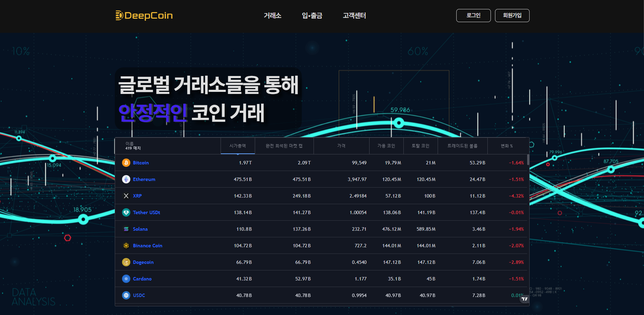The height and width of the screenshot is (315, 644).
Task: Click the TradingView logo badge
Action: pyautogui.click(x=524, y=299)
